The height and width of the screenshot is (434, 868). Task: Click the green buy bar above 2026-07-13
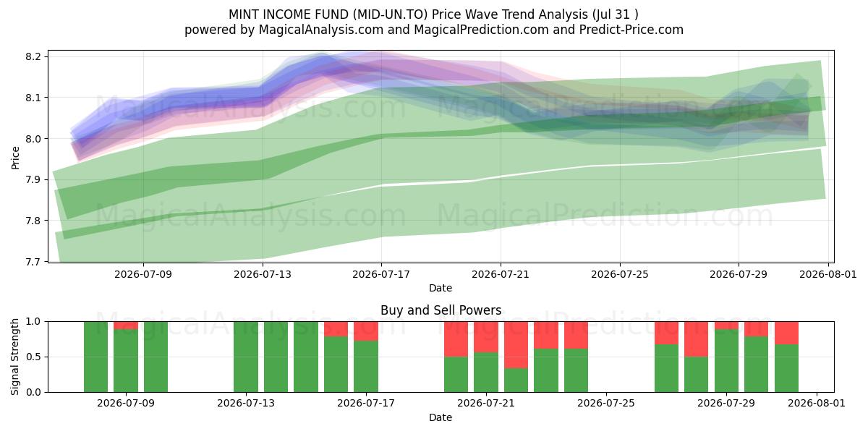tap(246, 357)
